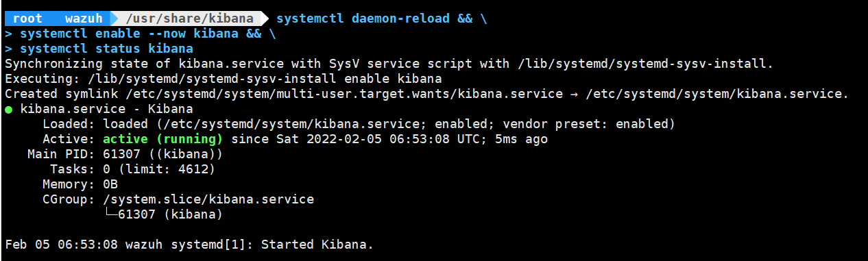Click the root user prompt segment

click(x=27, y=19)
